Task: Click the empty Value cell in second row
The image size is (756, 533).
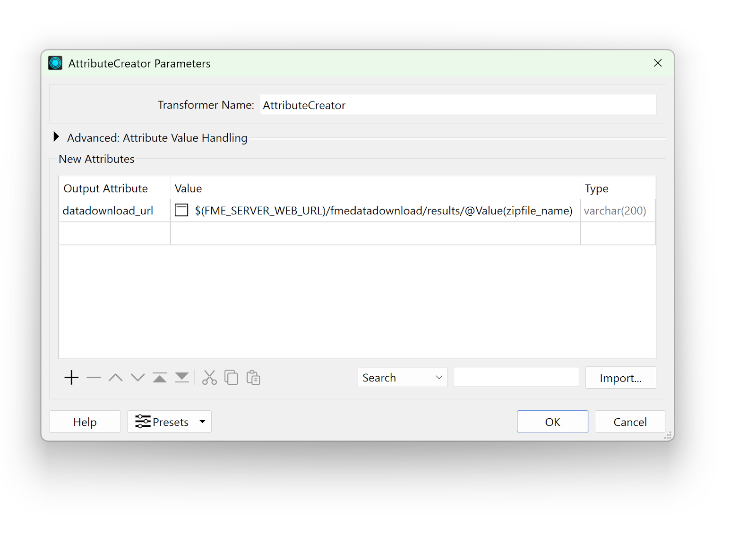Action: coord(376,233)
